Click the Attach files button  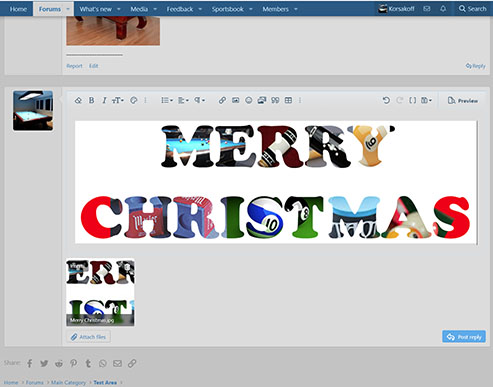pyautogui.click(x=89, y=337)
